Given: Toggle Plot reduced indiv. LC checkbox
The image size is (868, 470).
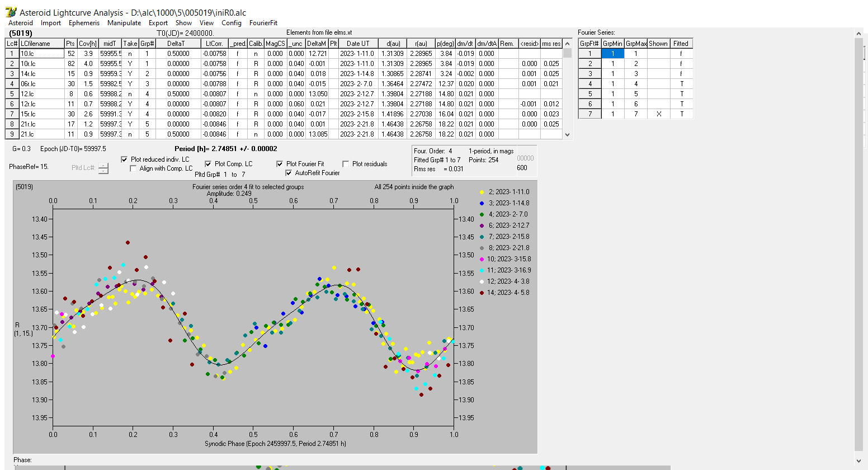Looking at the screenshot, I should point(124,159).
